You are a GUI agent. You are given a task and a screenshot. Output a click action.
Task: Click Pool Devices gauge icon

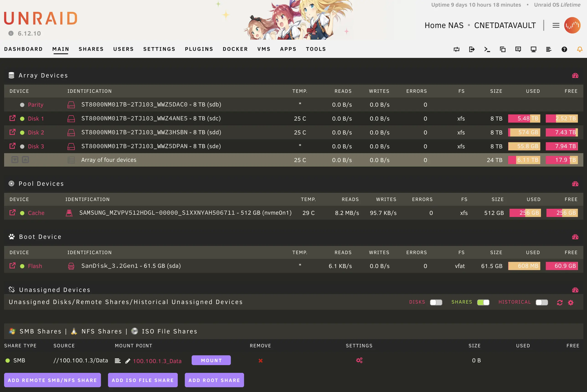click(575, 184)
